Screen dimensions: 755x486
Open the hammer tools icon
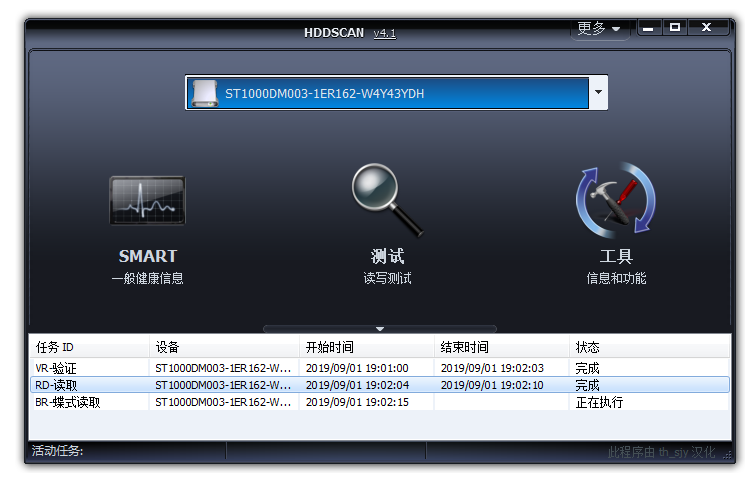(615, 200)
